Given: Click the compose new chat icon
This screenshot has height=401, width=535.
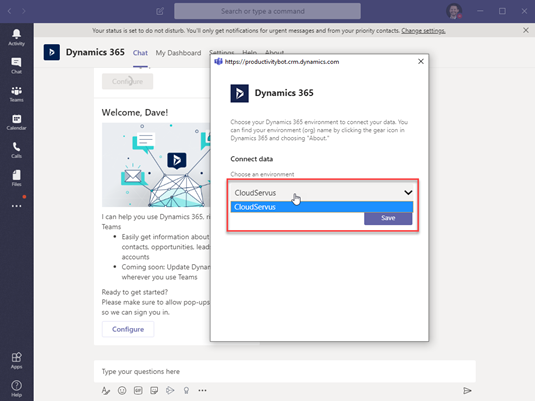Looking at the screenshot, I should [160, 11].
